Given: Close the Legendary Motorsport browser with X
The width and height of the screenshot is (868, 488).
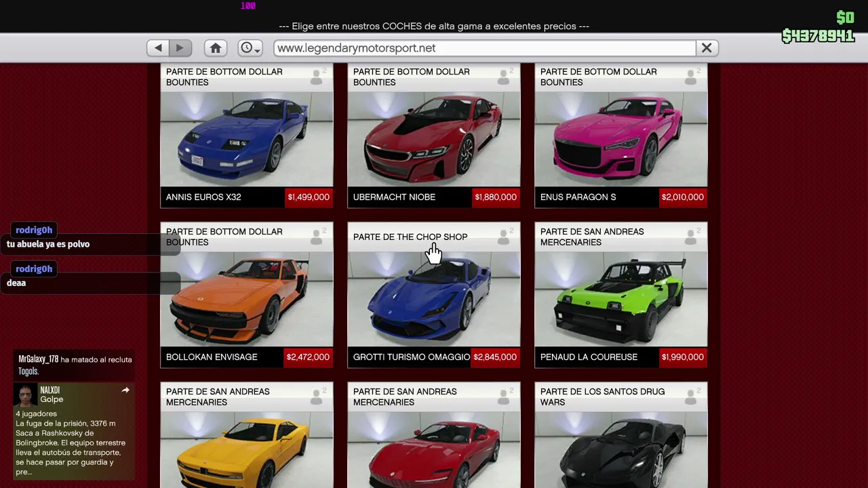Looking at the screenshot, I should [707, 48].
